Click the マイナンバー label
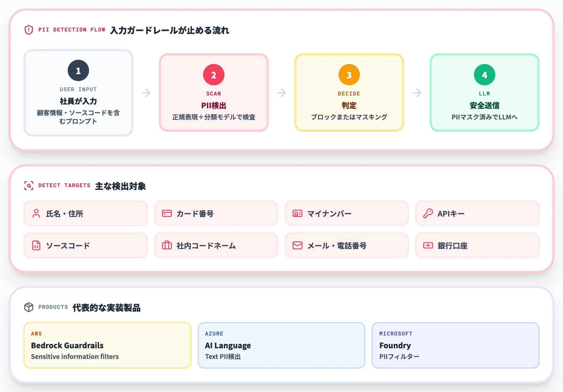 pos(329,214)
